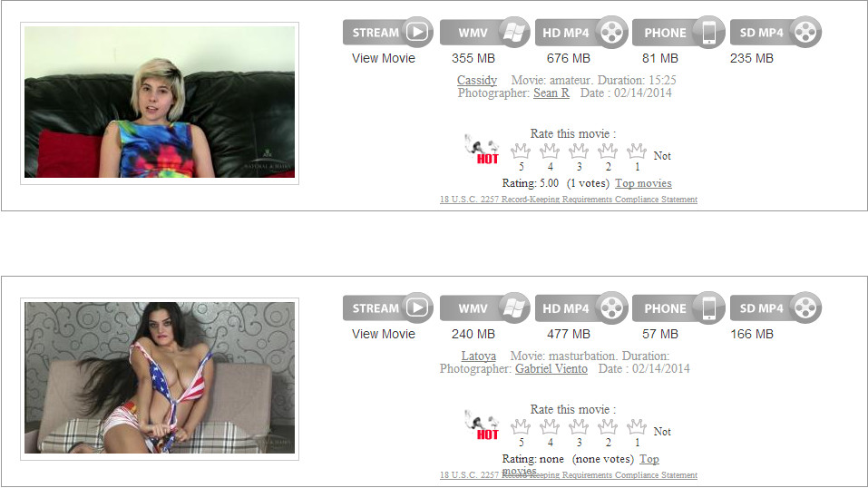
Task: Download WMV 240 MB file
Action: [485, 308]
